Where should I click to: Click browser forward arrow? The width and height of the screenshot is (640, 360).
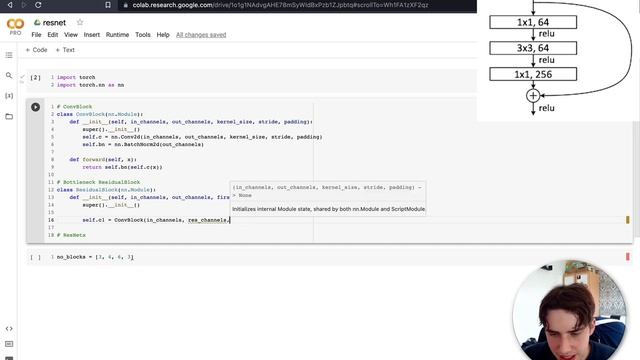[24, 5]
